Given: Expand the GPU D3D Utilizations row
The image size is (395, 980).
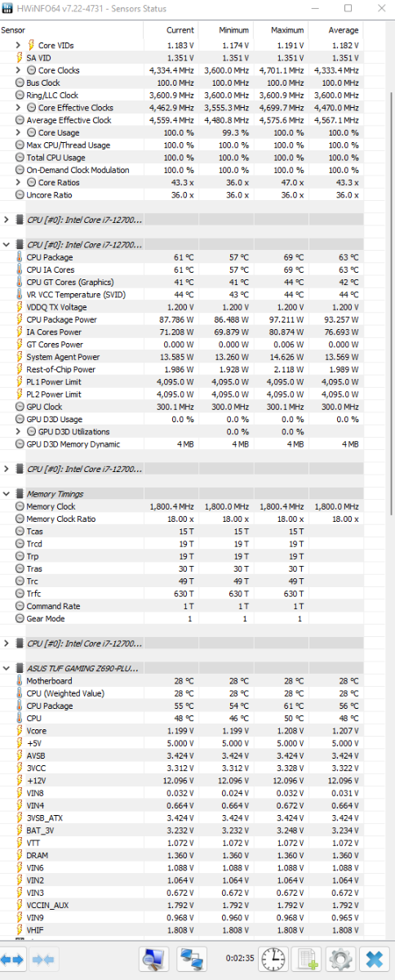Looking at the screenshot, I should point(18,431).
